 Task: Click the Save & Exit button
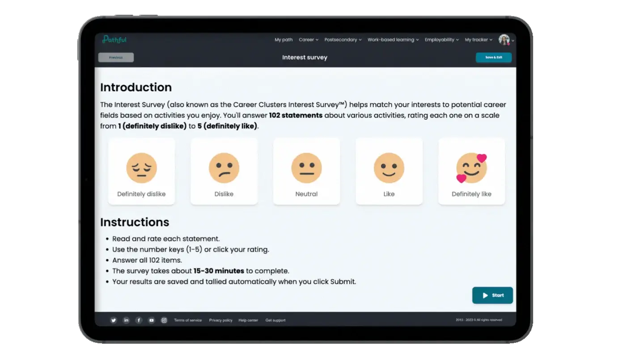[x=494, y=57]
